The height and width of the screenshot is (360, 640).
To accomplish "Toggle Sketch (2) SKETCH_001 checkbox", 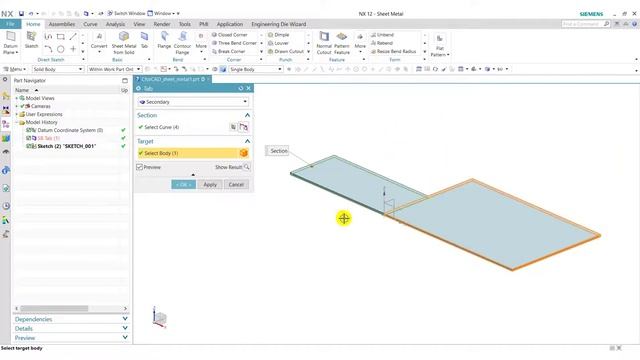I will pyautogui.click(x=29, y=146).
